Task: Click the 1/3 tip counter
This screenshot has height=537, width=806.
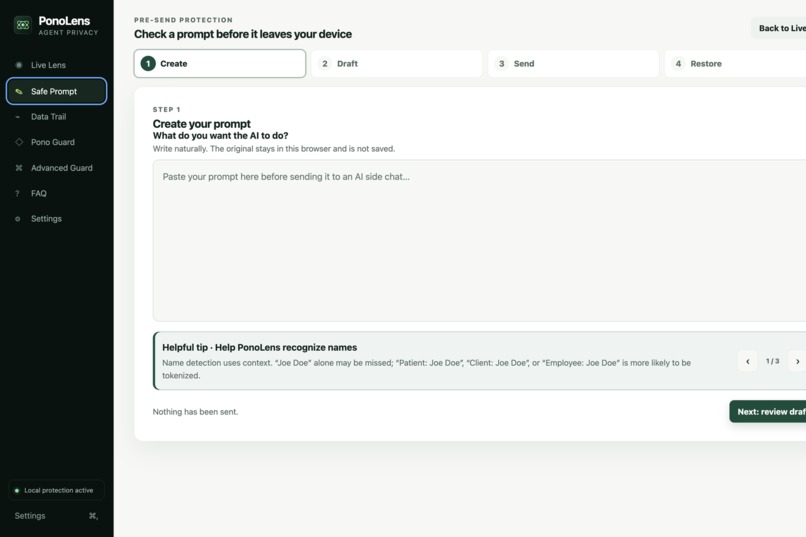Action: click(773, 361)
